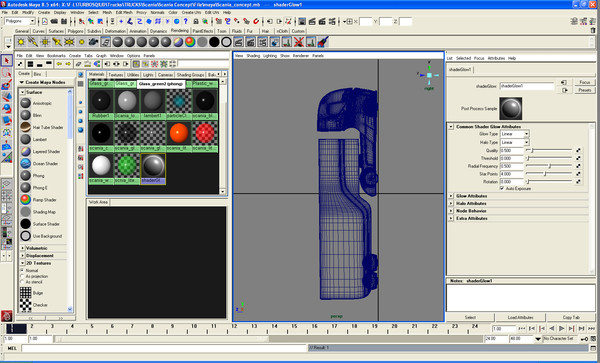Click input connection arrow beside shaderGlow field
The width and height of the screenshot is (600, 363).
point(564,83)
